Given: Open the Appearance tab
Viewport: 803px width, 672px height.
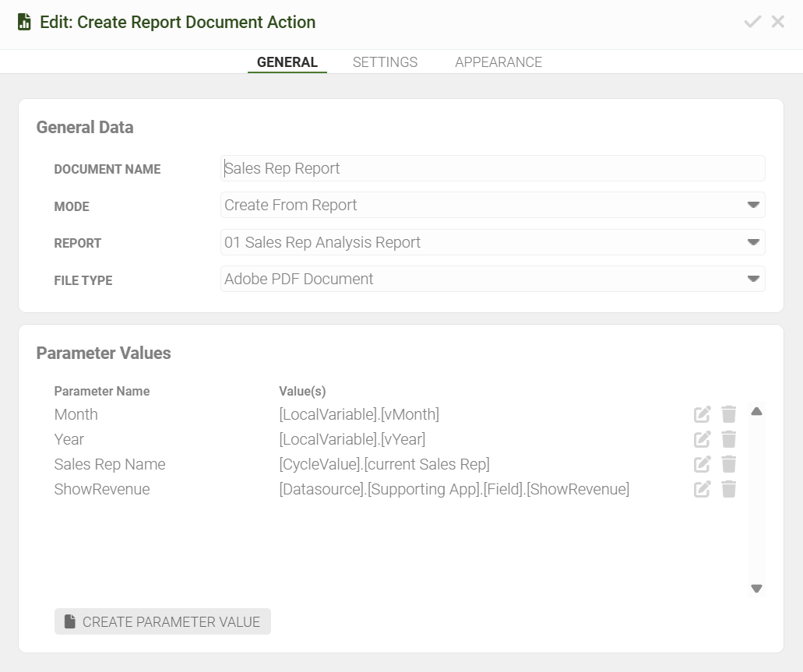Looking at the screenshot, I should point(498,62).
